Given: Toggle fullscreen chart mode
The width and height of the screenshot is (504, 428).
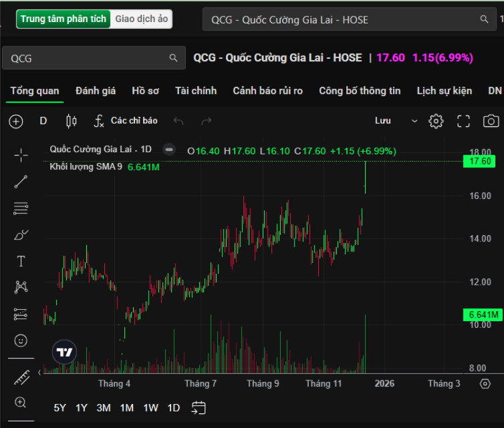Looking at the screenshot, I should pos(463,121).
